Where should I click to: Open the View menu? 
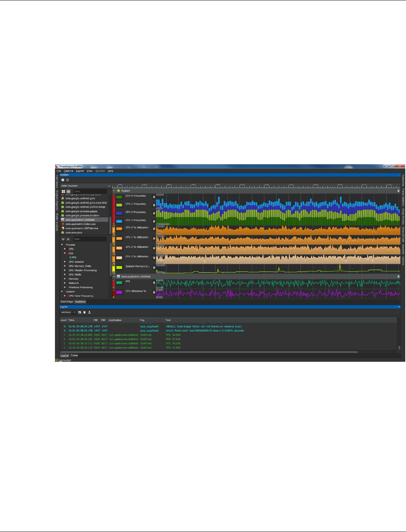coord(90,171)
